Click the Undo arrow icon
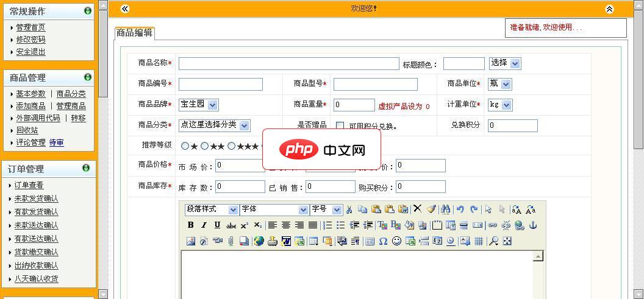Screen dimensions: 644x299 pos(460,209)
